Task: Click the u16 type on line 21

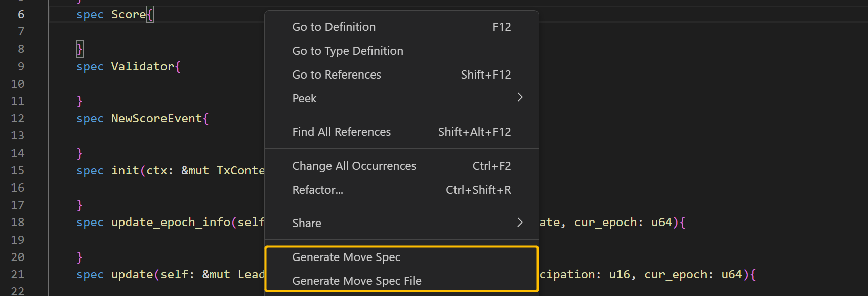Action: (619, 274)
